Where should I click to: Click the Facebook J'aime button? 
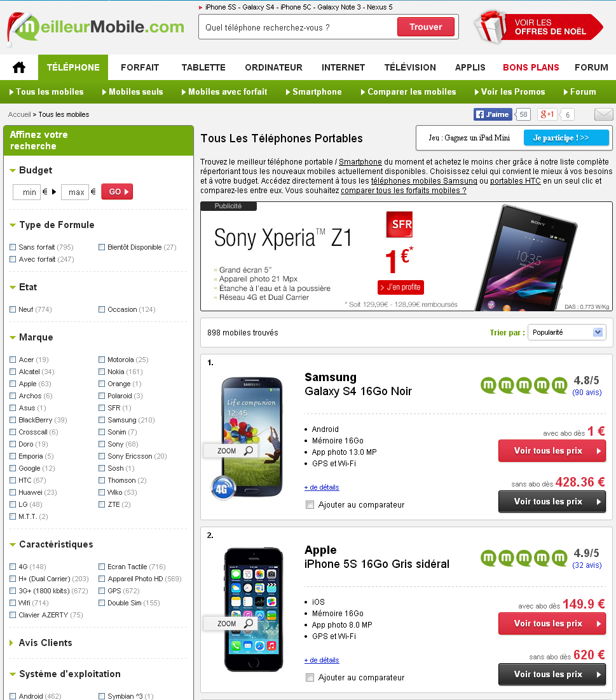pos(492,114)
